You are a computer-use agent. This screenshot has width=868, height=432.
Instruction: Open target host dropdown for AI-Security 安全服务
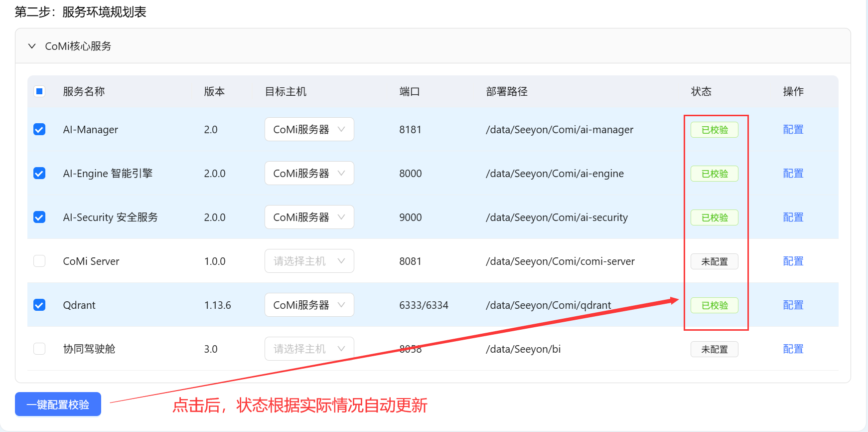click(x=309, y=217)
